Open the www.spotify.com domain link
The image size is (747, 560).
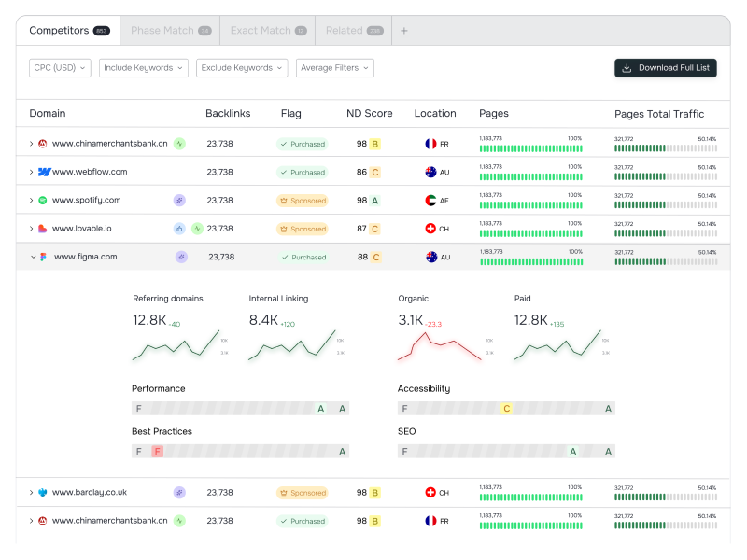point(86,201)
